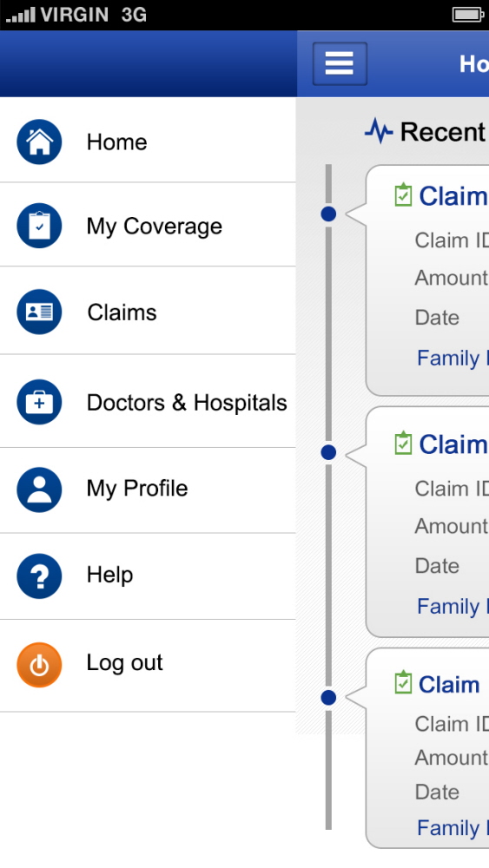489x868 pixels.
Task: Open the first Claim card title
Action: pos(453,196)
